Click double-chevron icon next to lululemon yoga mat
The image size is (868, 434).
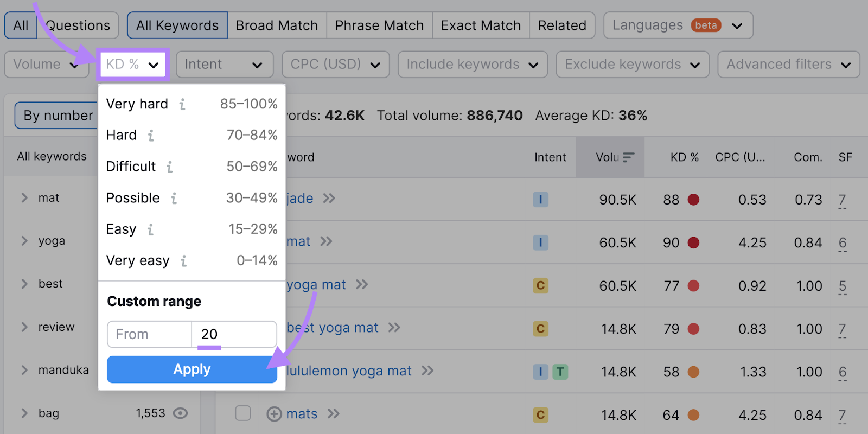coord(427,371)
